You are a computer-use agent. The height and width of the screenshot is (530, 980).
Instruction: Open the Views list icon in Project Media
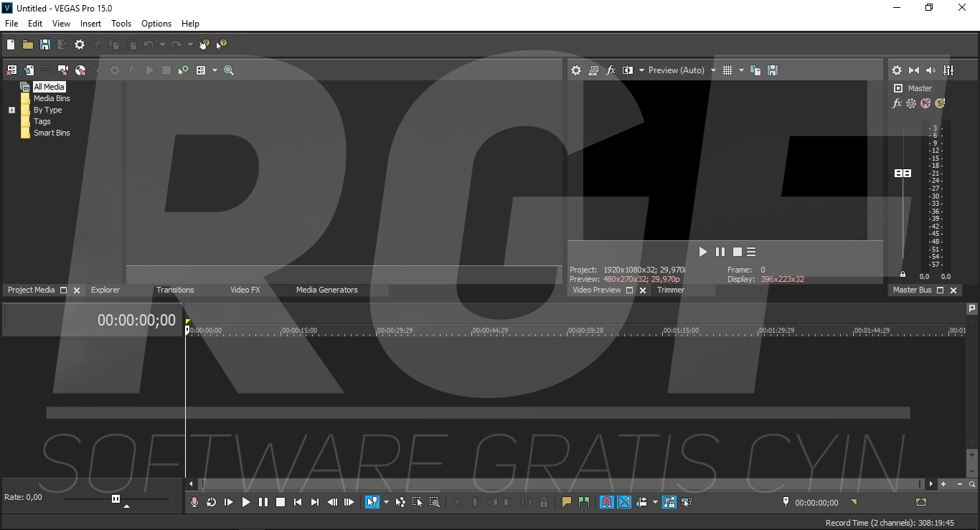(201, 70)
